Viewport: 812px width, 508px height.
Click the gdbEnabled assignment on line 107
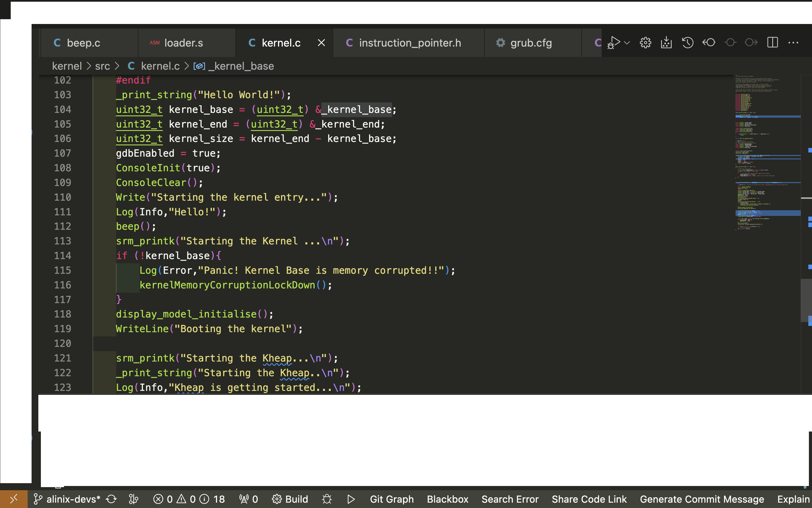click(x=168, y=154)
